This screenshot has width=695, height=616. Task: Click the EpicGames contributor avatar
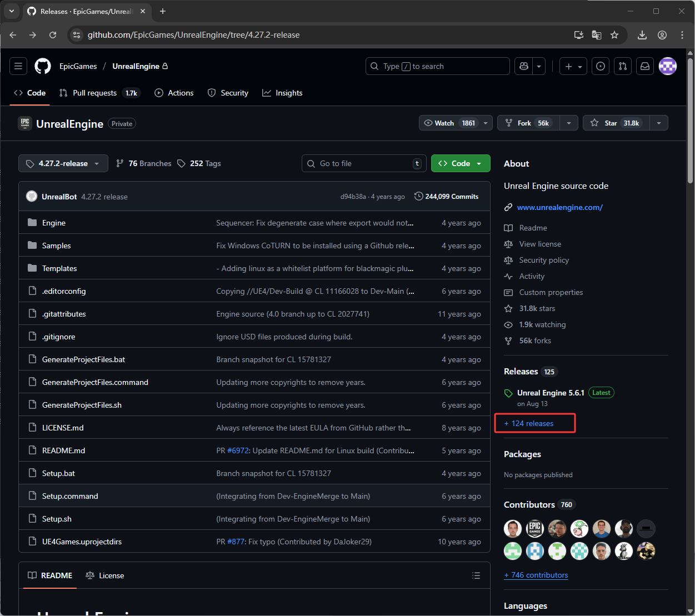[535, 528]
